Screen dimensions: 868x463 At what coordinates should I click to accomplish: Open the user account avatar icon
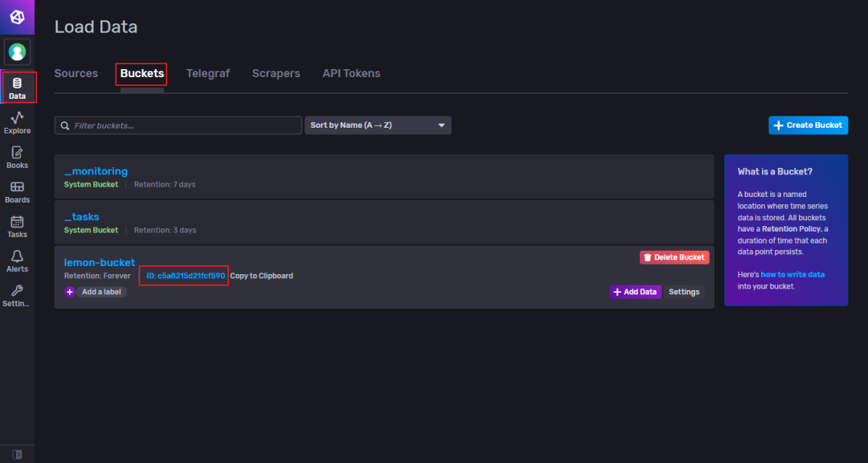click(x=17, y=52)
